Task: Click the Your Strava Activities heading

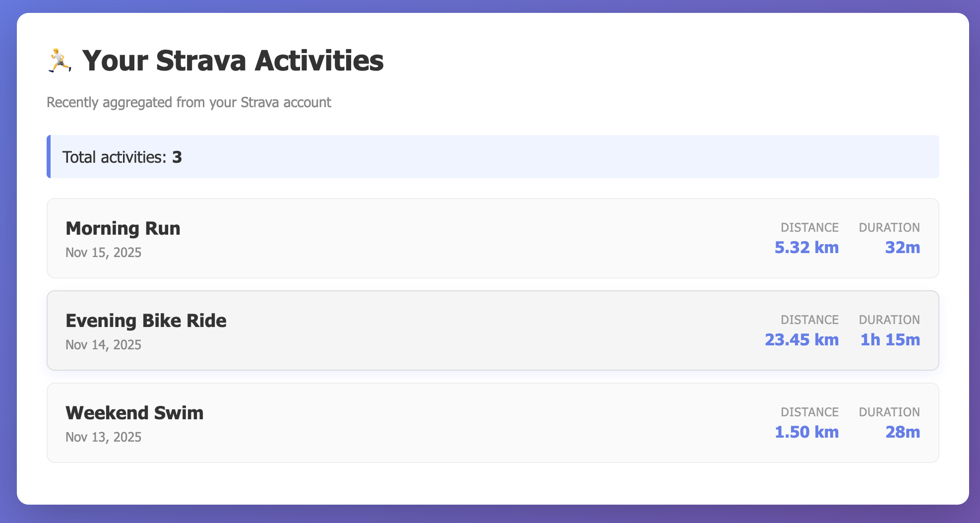Action: tap(233, 61)
